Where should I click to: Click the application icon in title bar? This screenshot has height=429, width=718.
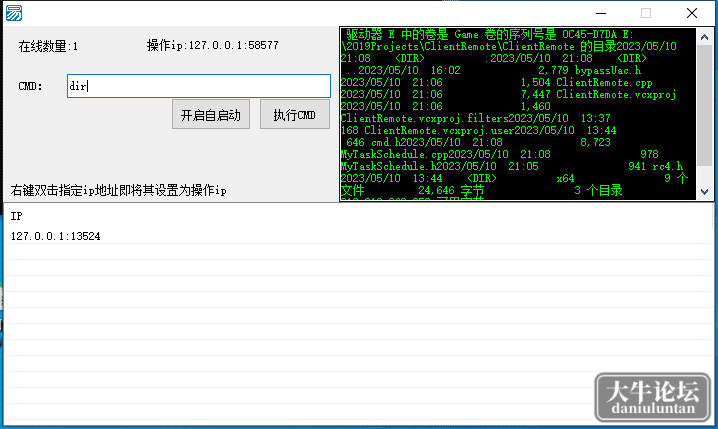point(14,13)
